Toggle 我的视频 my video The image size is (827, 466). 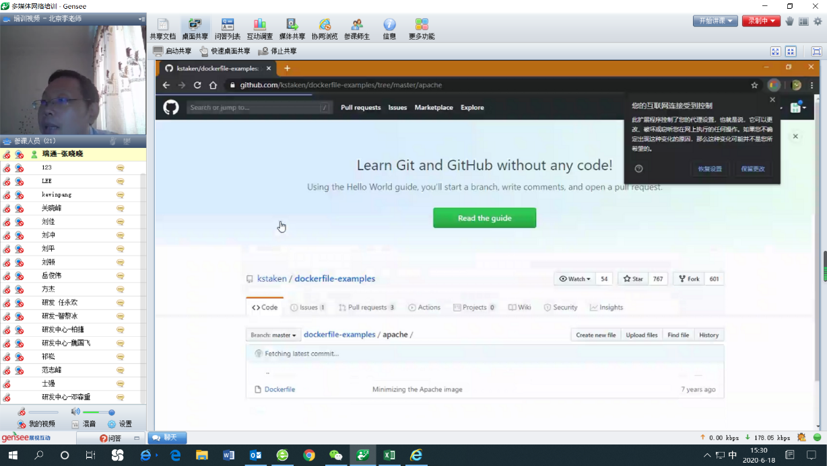[36, 424]
